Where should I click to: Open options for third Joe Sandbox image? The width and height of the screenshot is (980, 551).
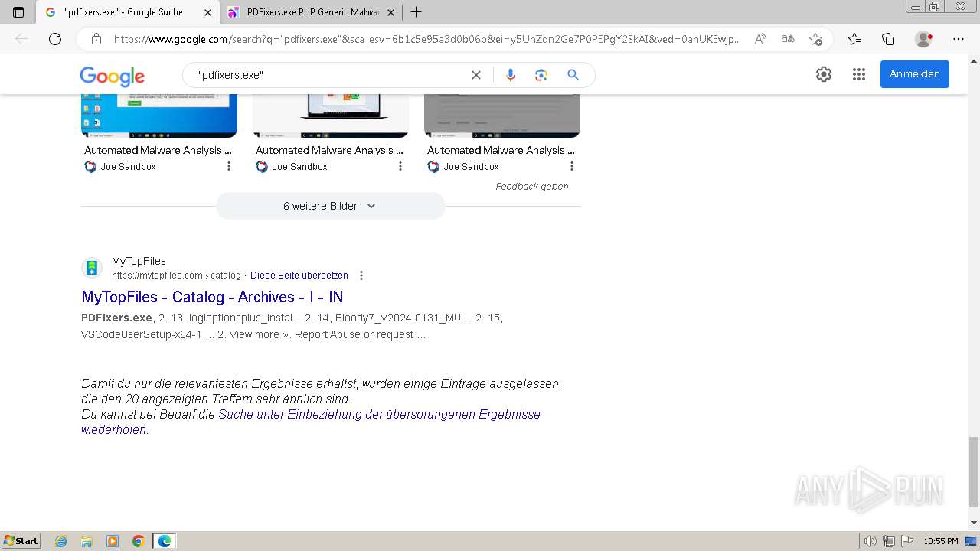point(571,166)
